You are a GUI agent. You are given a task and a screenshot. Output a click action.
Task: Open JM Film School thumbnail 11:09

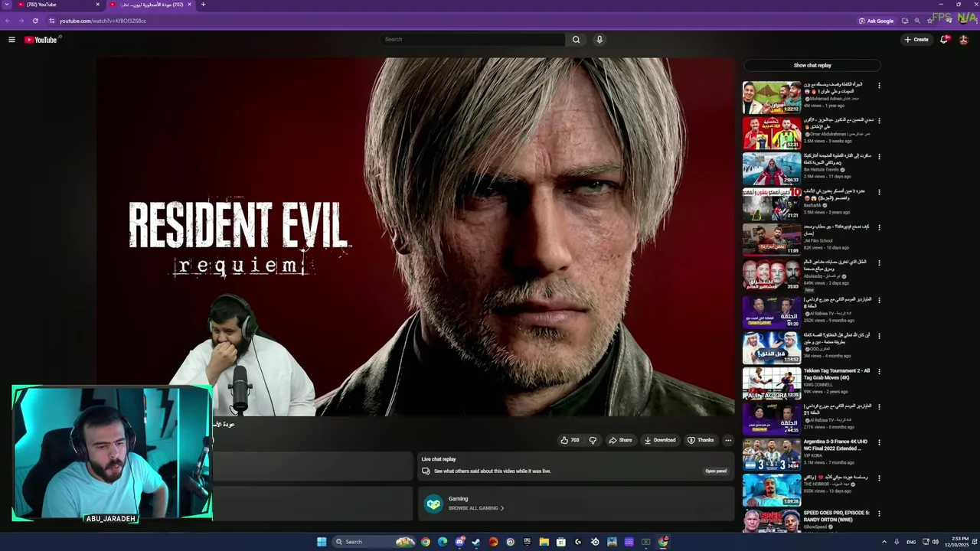[772, 240]
